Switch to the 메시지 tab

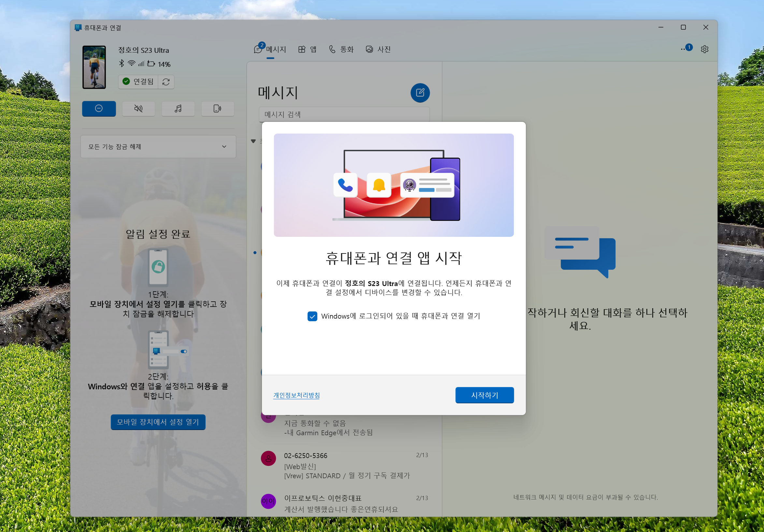(x=270, y=50)
